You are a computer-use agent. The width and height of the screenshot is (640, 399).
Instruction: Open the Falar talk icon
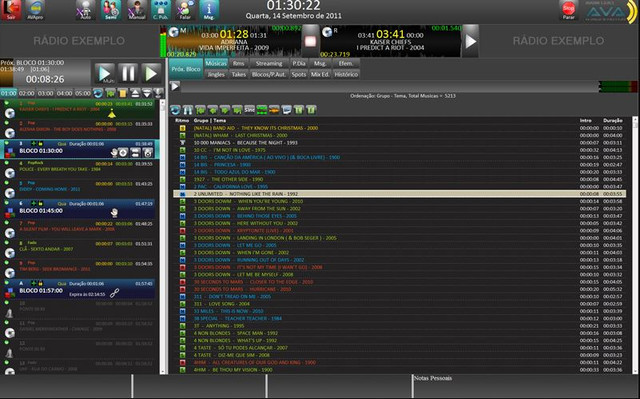click(185, 10)
